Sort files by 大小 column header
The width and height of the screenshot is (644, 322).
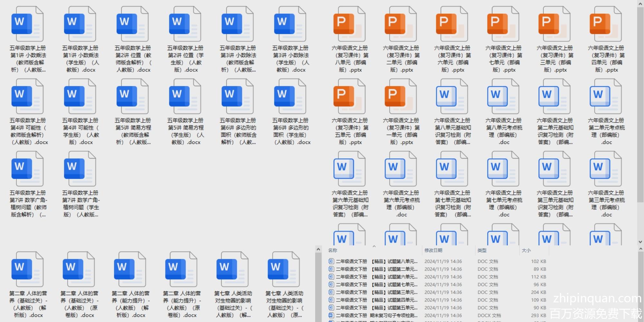(526, 250)
